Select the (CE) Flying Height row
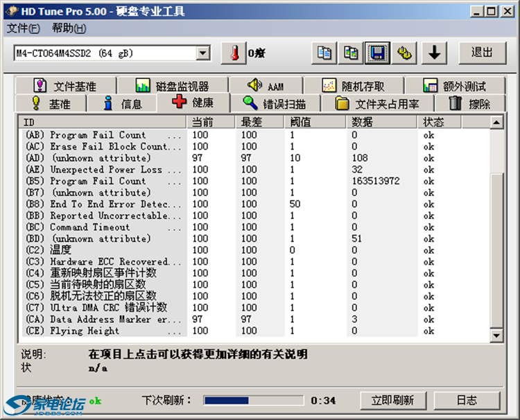The image size is (520, 420). [254, 331]
